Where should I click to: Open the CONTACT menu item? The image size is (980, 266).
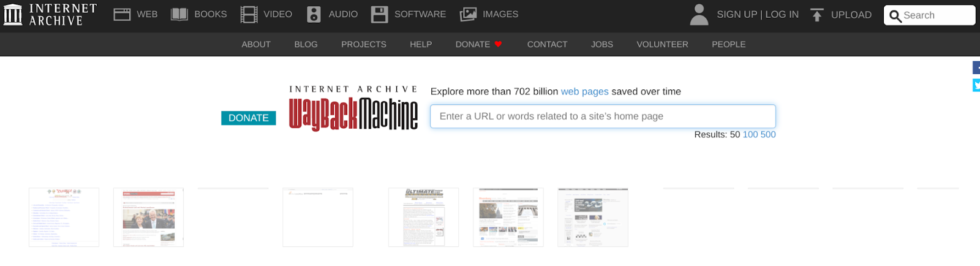548,44
